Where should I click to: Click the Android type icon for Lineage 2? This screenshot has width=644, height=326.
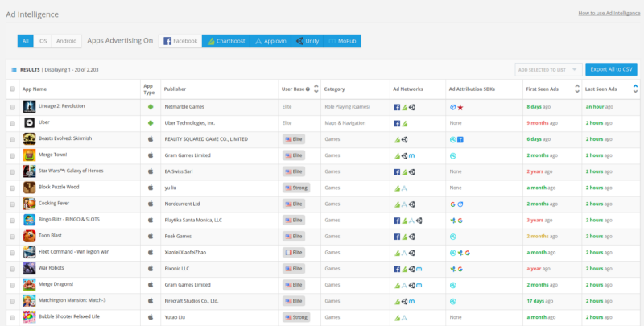(x=151, y=107)
